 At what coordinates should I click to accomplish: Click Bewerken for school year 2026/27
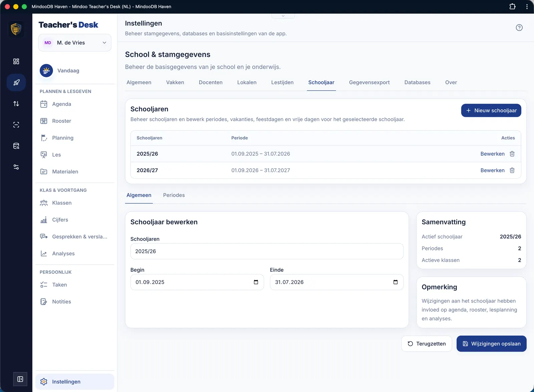492,170
